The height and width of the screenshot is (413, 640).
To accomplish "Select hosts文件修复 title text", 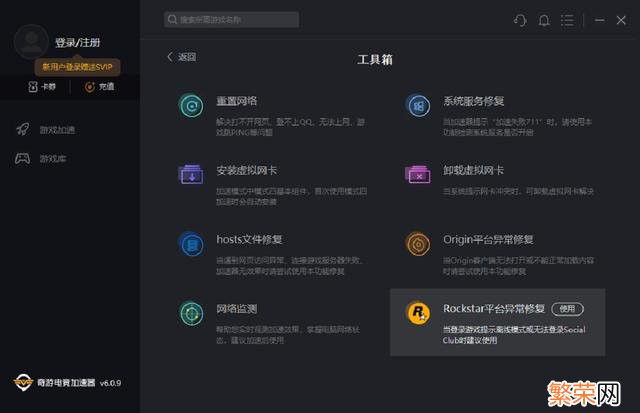I will 249,239.
